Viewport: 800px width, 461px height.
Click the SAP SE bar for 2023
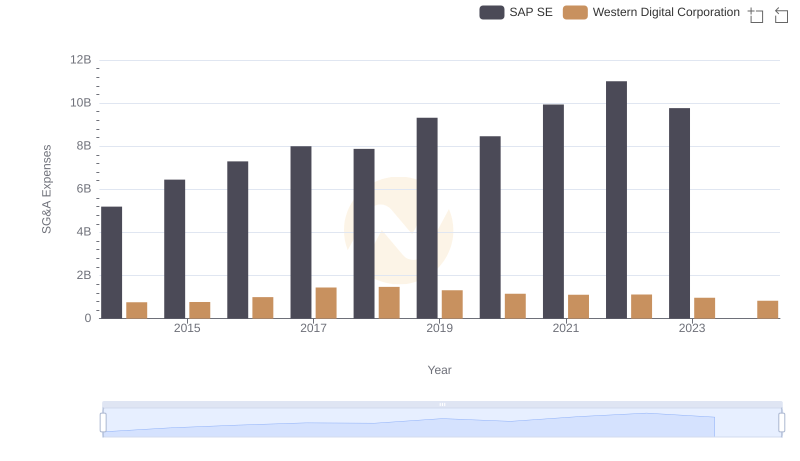coord(680,213)
